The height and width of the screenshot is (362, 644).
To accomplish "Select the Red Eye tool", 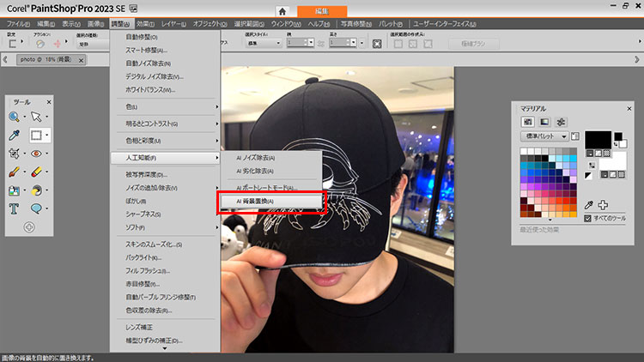I will [x=37, y=154].
